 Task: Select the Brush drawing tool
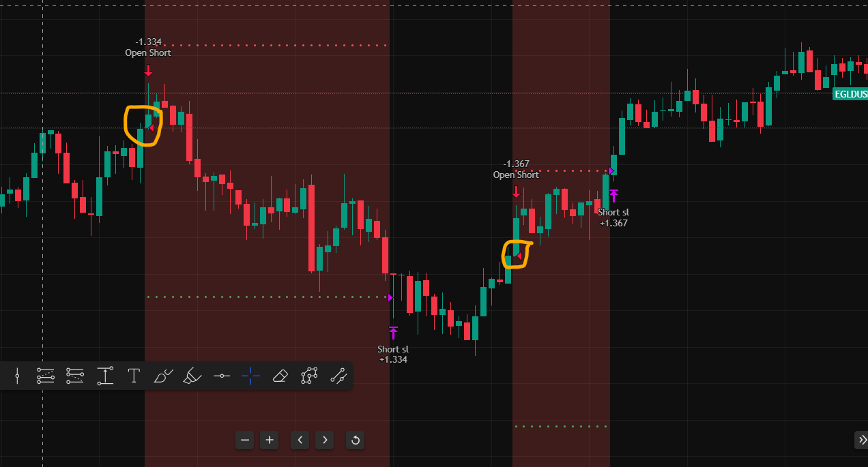(x=164, y=375)
